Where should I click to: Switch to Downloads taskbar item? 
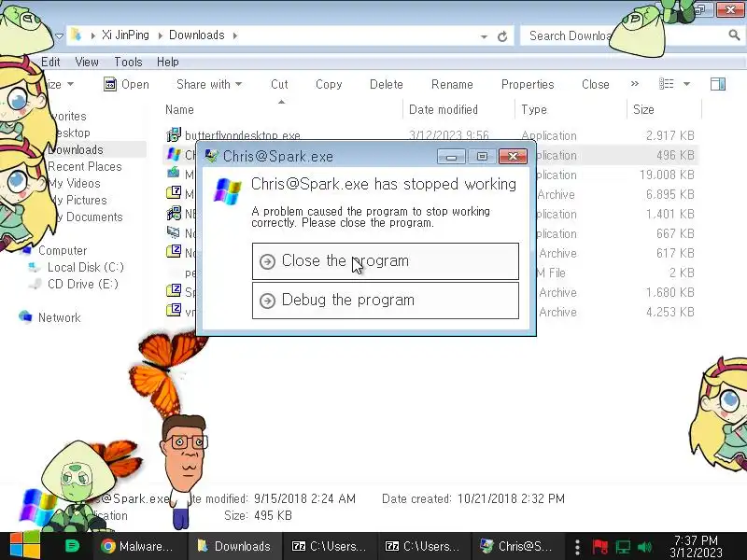pyautogui.click(x=234, y=546)
